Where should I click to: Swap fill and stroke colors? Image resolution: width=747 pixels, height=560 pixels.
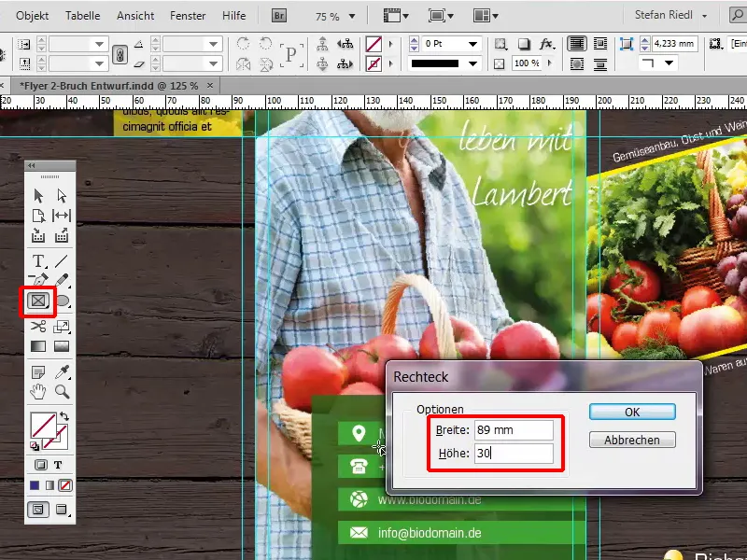coord(64,416)
